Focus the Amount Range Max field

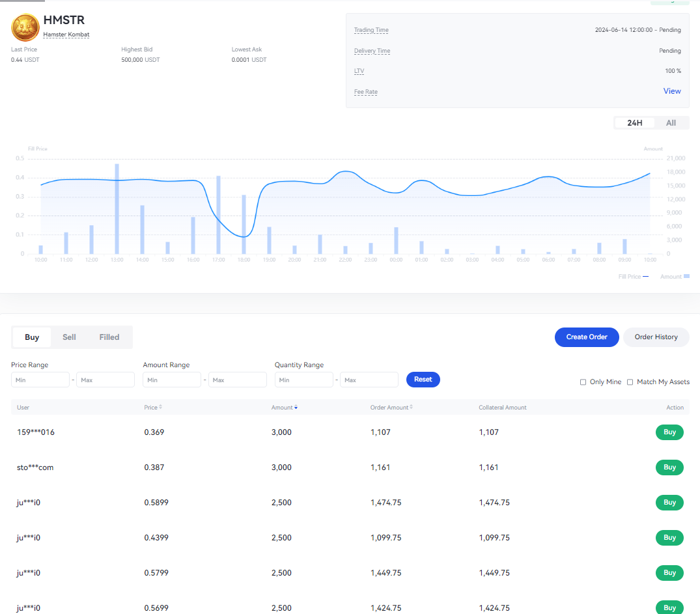pyautogui.click(x=238, y=380)
